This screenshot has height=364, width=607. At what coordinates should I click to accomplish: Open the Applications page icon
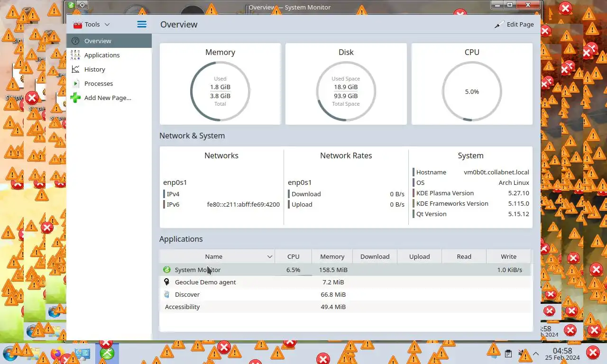pos(75,55)
